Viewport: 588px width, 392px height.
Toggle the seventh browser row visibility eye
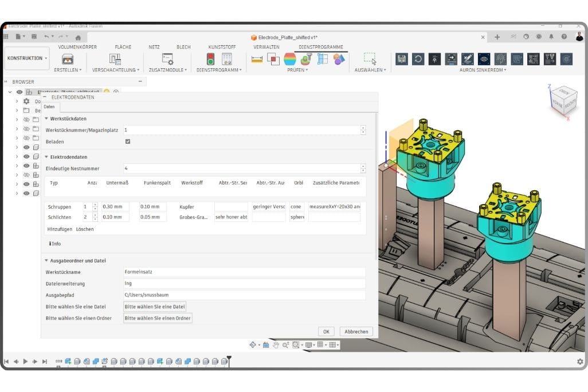click(x=26, y=156)
